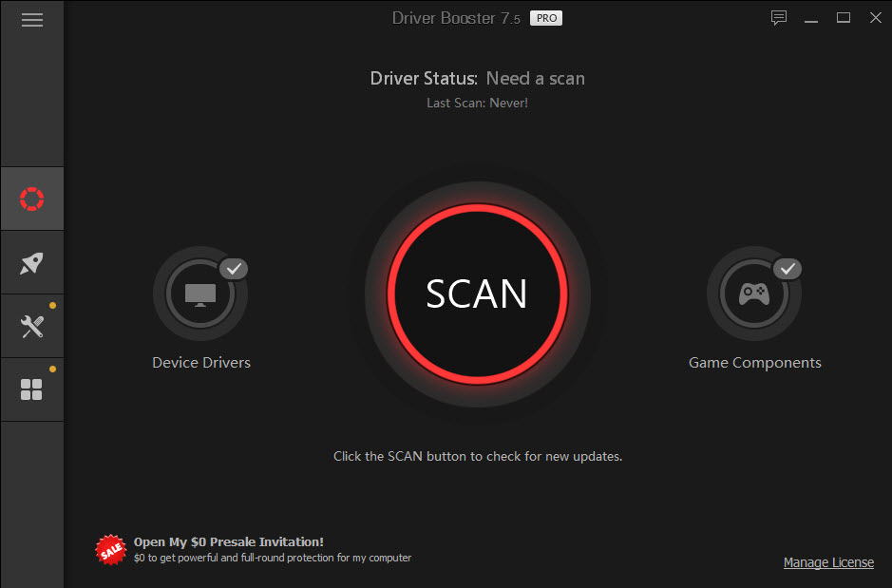Screen dimensions: 892x588
Task: Open My $0 Presale Invitation link
Action: 229,542
